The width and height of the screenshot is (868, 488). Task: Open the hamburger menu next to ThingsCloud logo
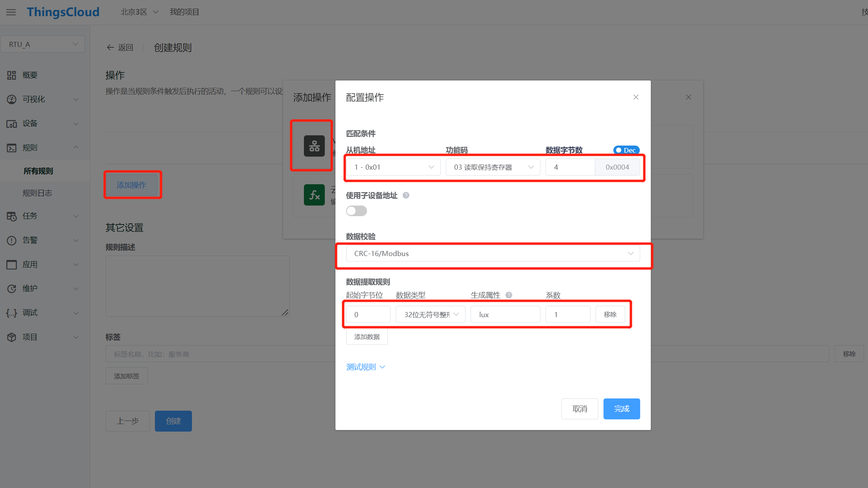(x=11, y=12)
